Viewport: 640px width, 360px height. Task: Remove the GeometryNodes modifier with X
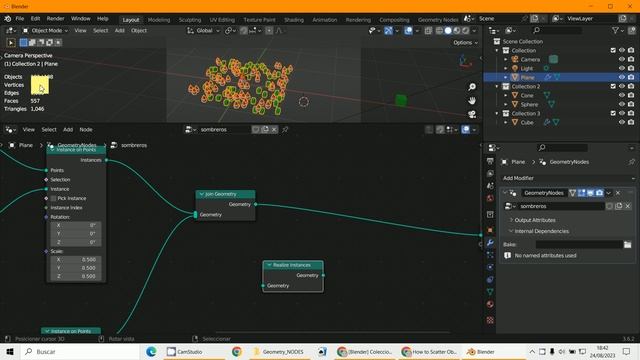coord(618,193)
